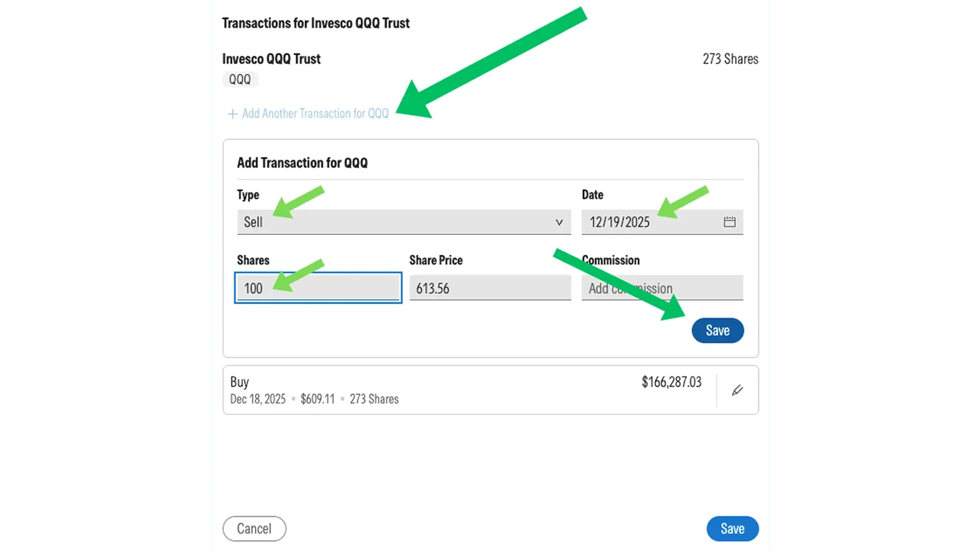Click the bottom Save button

tap(732, 528)
